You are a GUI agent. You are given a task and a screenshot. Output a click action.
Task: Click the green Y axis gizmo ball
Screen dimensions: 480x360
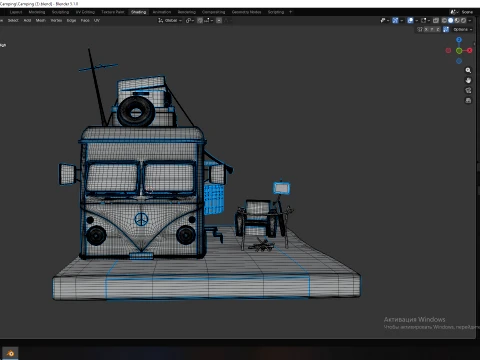(x=459, y=51)
